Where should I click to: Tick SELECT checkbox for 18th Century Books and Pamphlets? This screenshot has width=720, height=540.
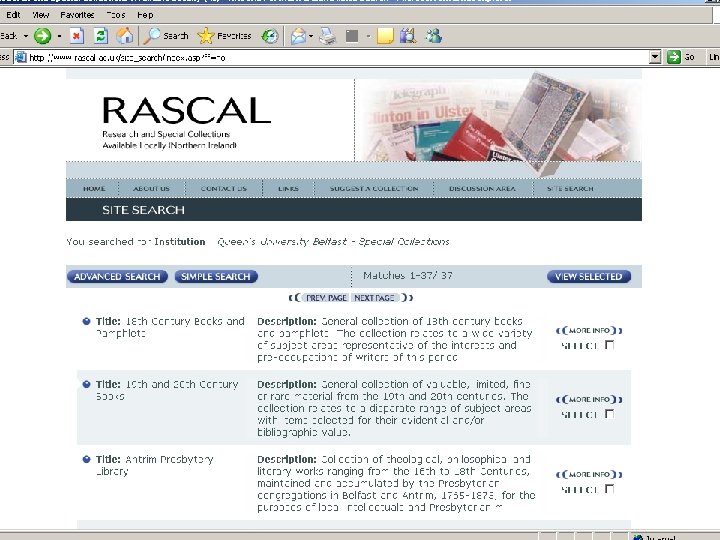(x=610, y=345)
